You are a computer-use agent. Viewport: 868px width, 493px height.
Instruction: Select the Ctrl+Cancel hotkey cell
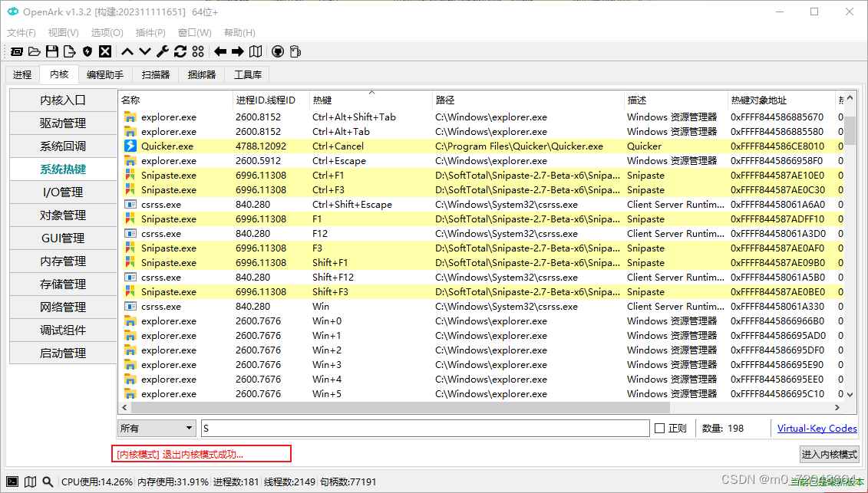(338, 146)
